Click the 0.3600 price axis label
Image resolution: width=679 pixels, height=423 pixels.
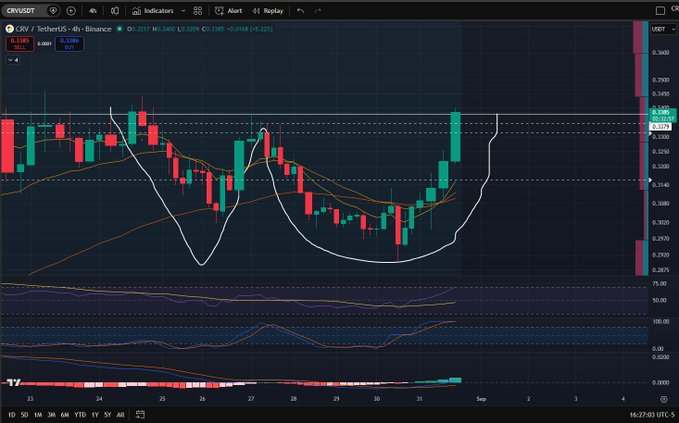pyautogui.click(x=661, y=52)
